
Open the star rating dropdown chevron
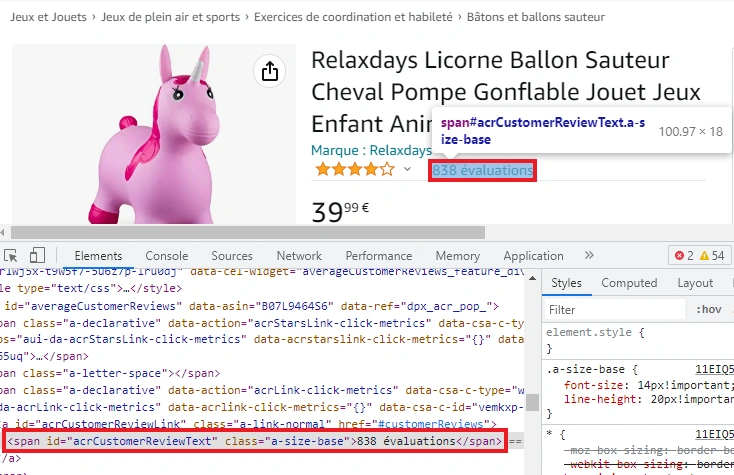pos(407,169)
